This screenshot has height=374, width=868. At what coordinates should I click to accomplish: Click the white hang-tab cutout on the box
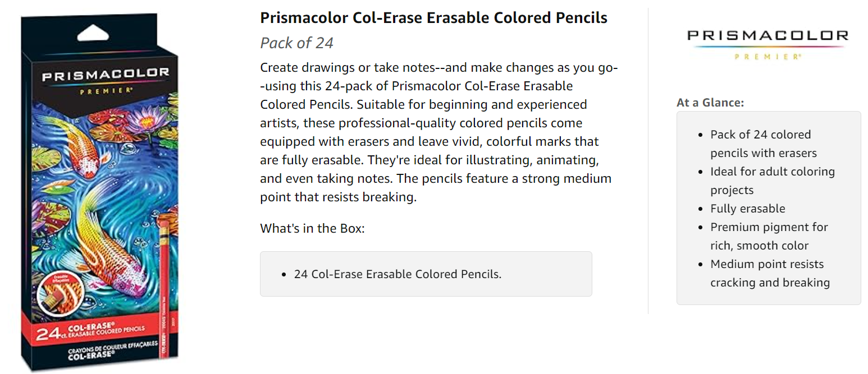click(x=93, y=35)
